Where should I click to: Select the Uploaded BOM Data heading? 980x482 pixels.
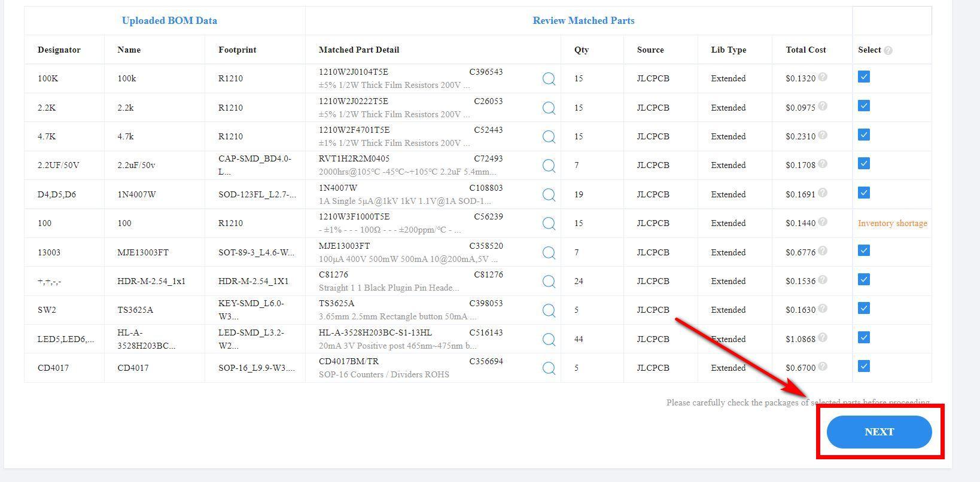pos(169,20)
